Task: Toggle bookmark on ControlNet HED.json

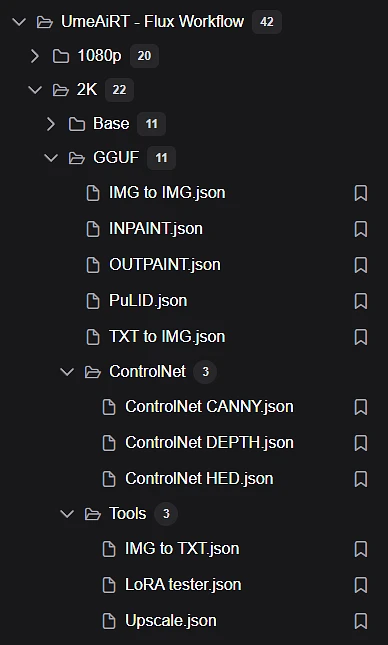Action: 361,479
